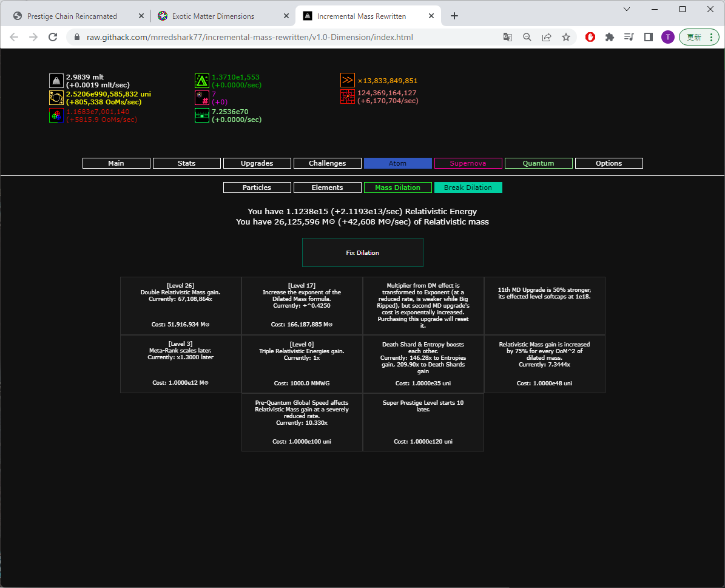Open the Stats tab

pos(187,163)
